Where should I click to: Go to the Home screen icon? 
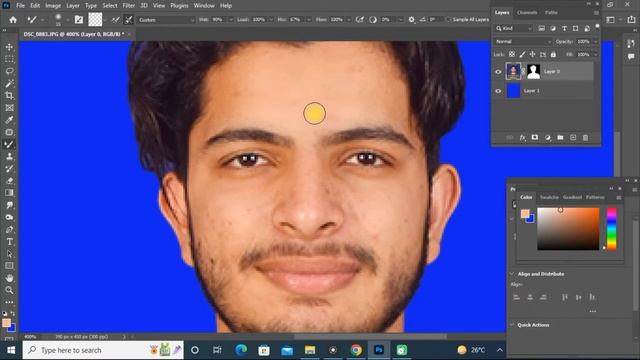pyautogui.click(x=13, y=20)
